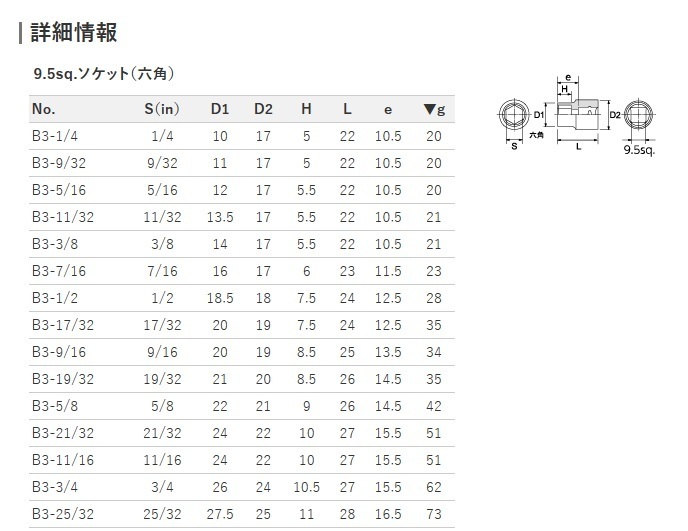This screenshot has width=688, height=531.
Task: Select the B3-17/32 part number
Action: point(63,325)
